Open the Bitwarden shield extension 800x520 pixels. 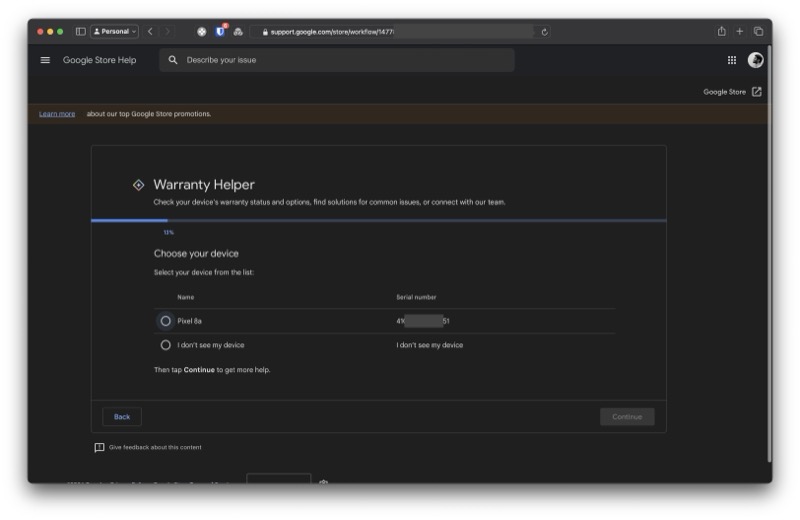(x=220, y=32)
